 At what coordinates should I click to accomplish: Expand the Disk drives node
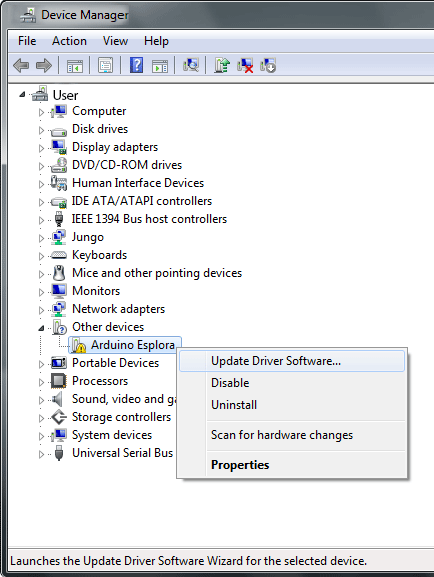[x=41, y=130]
